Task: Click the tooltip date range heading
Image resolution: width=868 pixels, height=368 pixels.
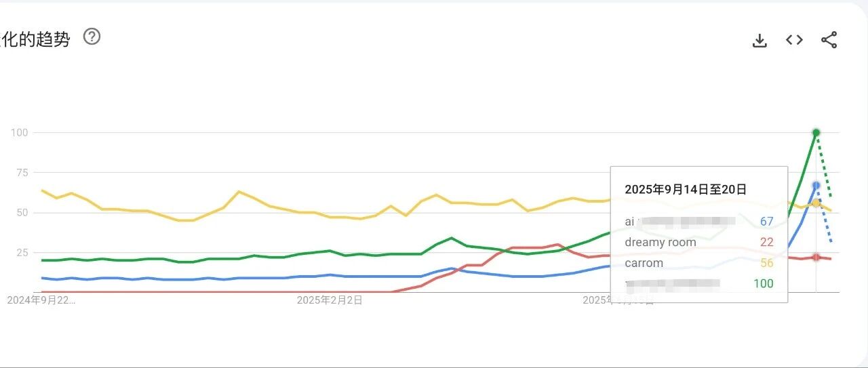Action: [x=685, y=189]
